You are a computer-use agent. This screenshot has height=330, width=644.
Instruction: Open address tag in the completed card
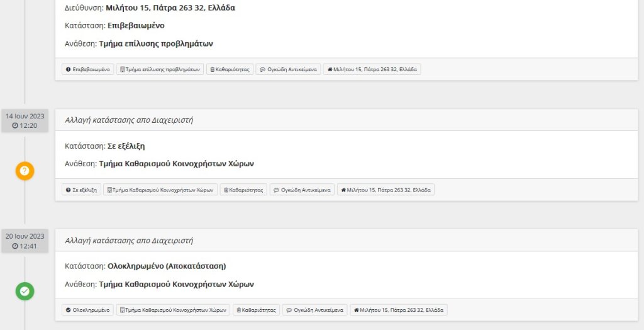[399, 310]
